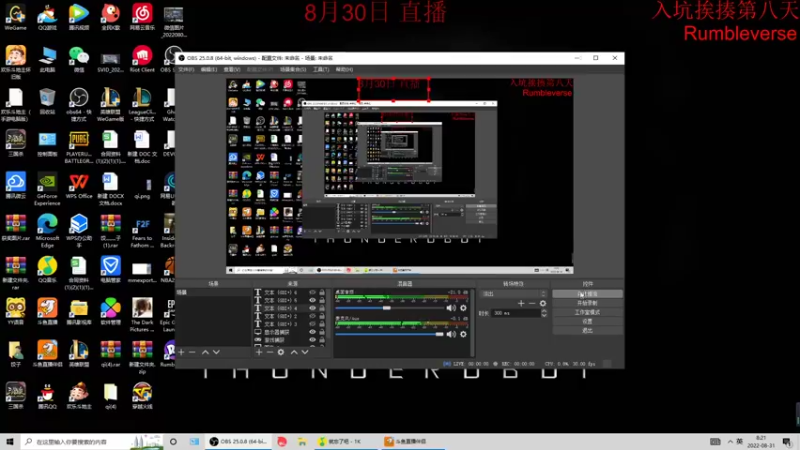The width and height of the screenshot is (800, 450).
Task: Open source properties gear in Sources toolbar
Action: tap(281, 352)
